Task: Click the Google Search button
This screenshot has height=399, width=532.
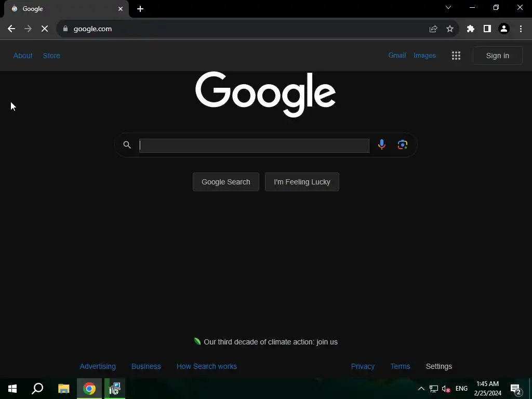Action: point(226,182)
